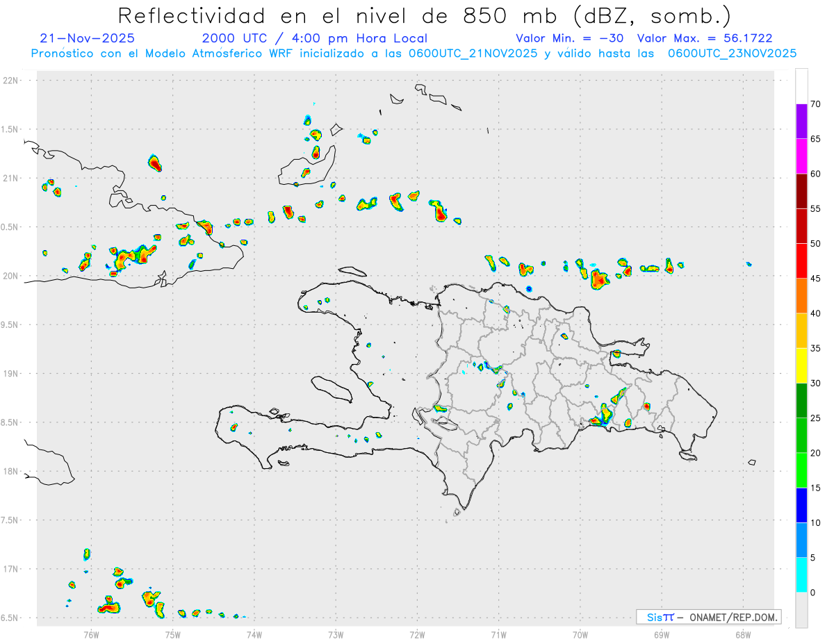Click the magenta 60-65 dBZ color band
The width and height of the screenshot is (834, 644).
pos(801,156)
